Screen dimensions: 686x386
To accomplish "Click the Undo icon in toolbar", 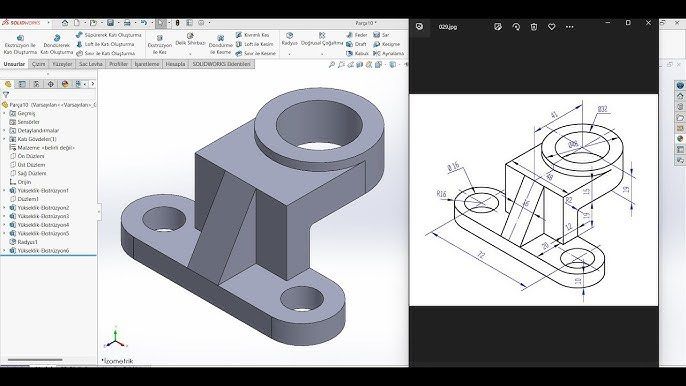I will pyautogui.click(x=144, y=23).
